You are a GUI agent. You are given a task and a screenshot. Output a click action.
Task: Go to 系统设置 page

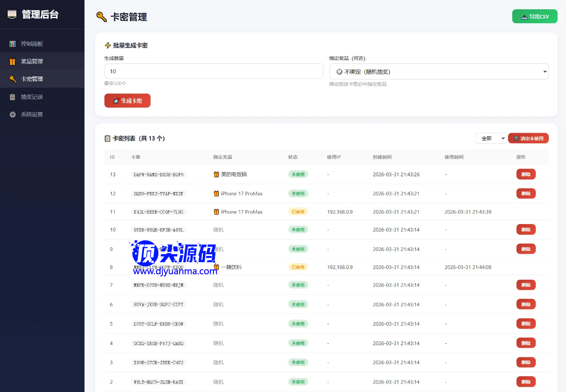coord(32,115)
